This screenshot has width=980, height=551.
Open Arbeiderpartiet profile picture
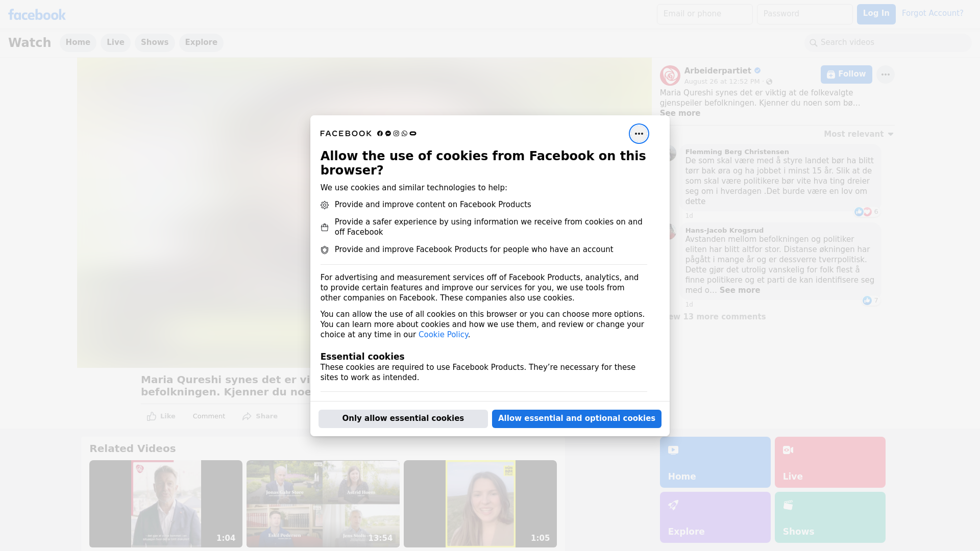(670, 76)
